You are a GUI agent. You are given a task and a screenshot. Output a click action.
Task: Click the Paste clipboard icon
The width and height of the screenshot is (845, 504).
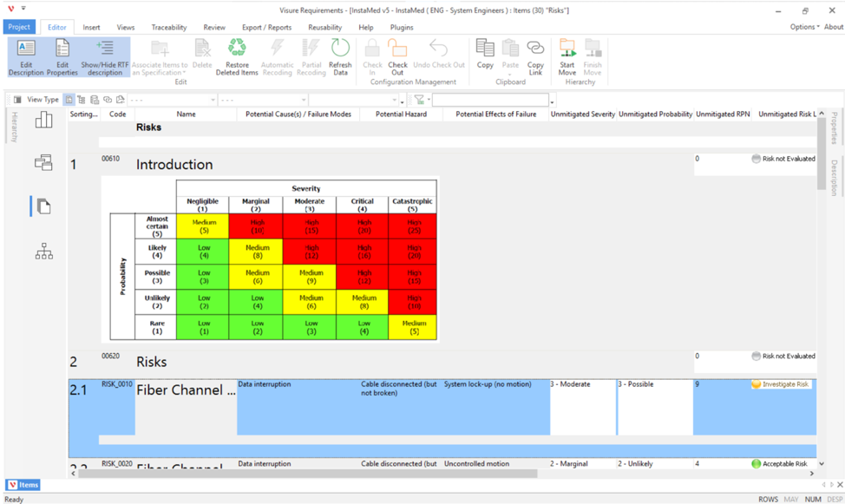click(x=510, y=48)
